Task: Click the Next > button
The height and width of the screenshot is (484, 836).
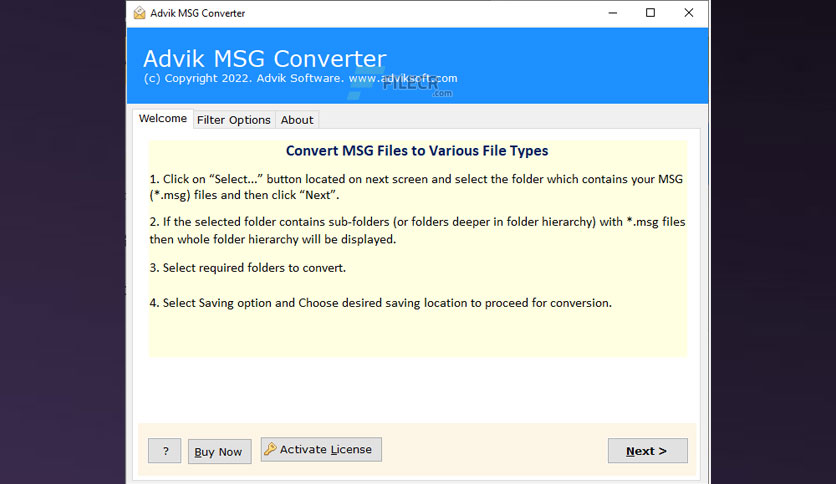Action: pyautogui.click(x=647, y=451)
